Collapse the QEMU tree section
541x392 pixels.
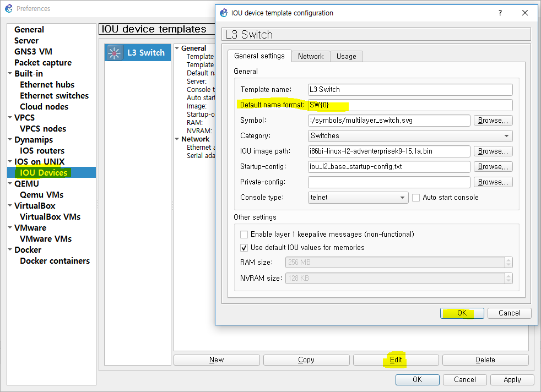click(10, 184)
